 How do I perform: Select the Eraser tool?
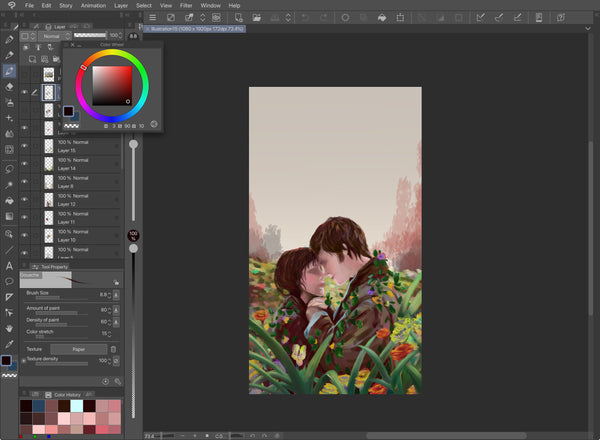9,86
